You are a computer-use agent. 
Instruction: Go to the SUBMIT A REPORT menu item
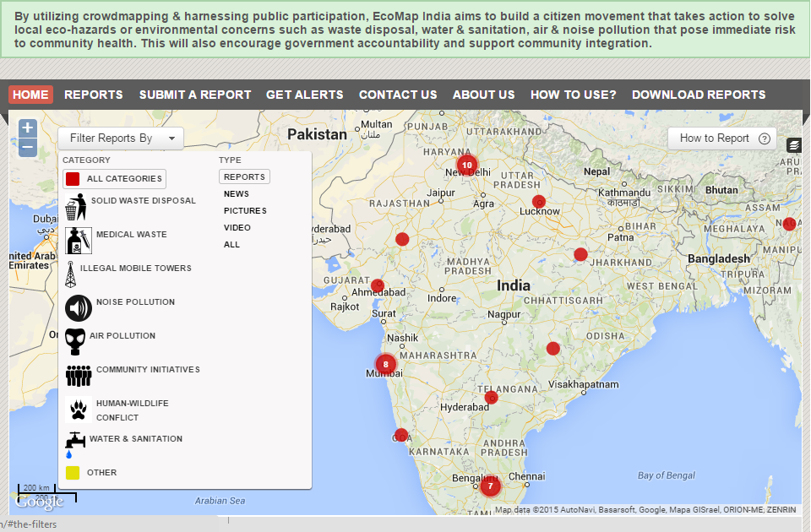pos(195,95)
